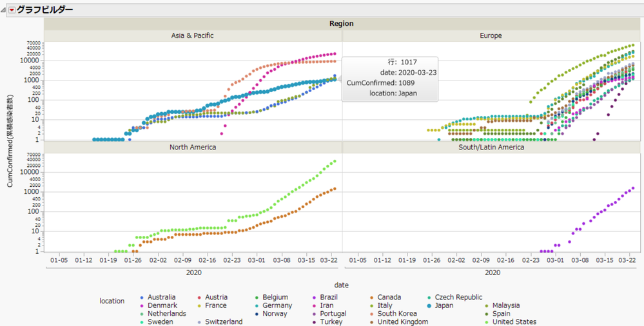Click the Iran legend marker dot
The width and height of the screenshot is (644, 326).
[315, 305]
